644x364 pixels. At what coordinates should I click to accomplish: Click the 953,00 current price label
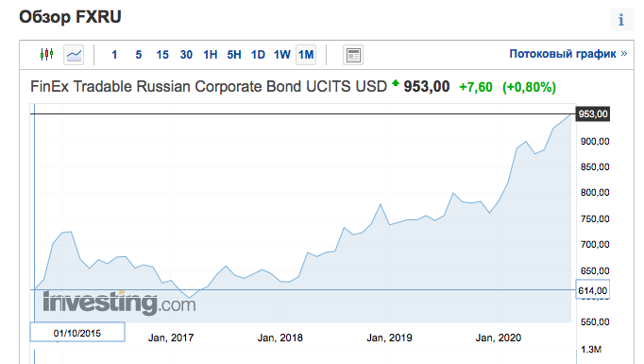coord(593,114)
